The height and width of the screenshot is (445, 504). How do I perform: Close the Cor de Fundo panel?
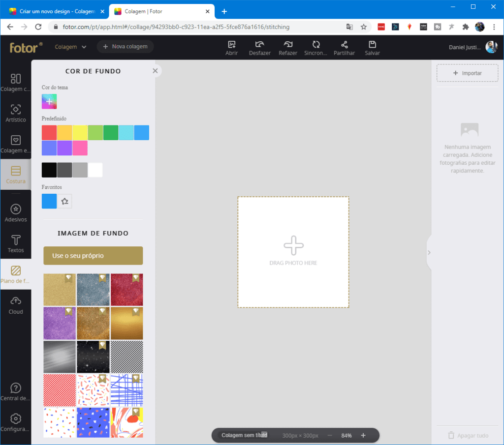155,71
